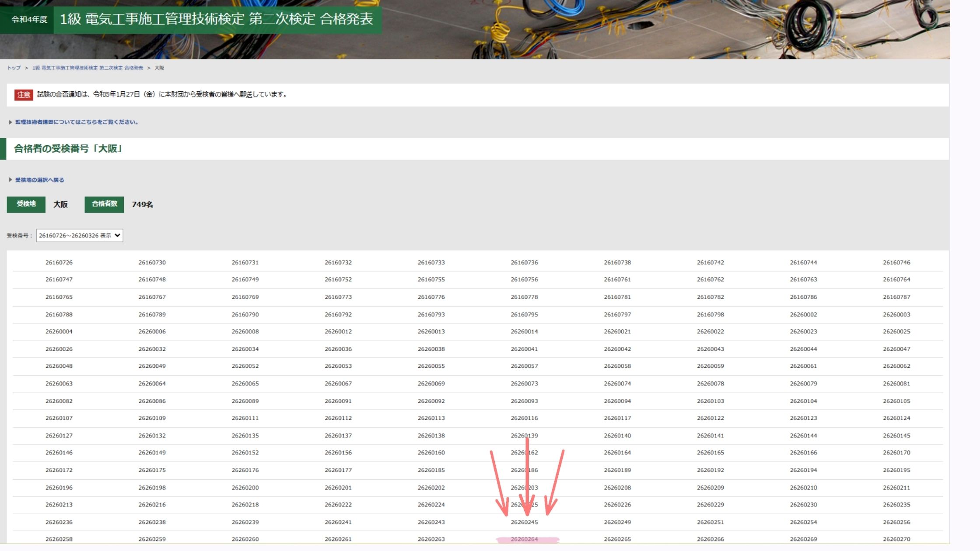The height and width of the screenshot is (551, 980).
Task: Select the number 26260137
Action: point(338,436)
